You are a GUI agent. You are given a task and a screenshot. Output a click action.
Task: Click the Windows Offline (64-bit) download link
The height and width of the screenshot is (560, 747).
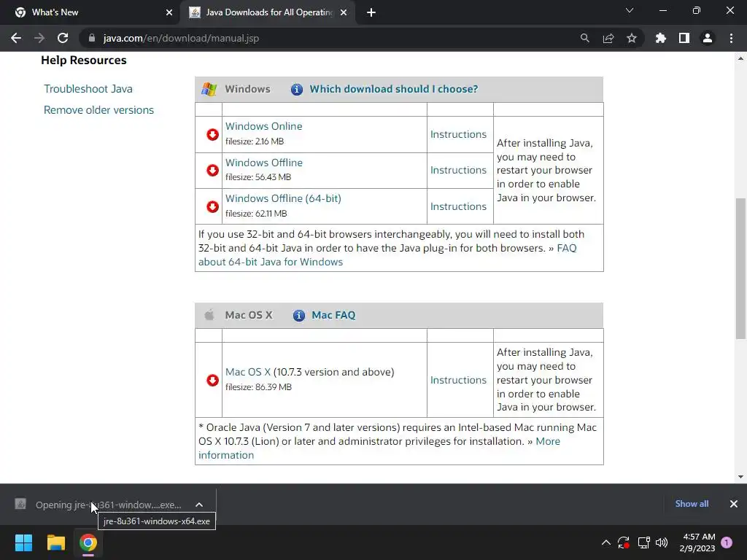click(x=283, y=198)
